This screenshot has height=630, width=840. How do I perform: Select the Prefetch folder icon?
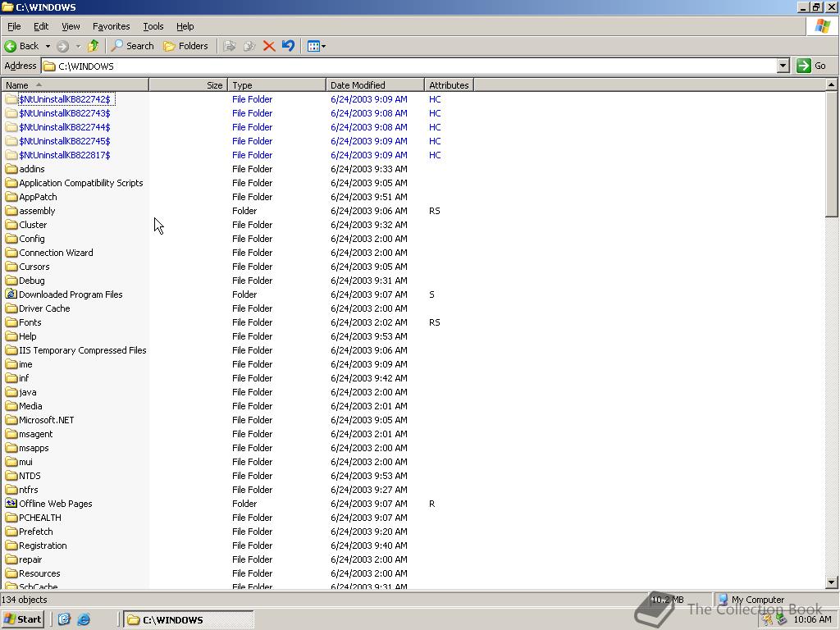[11, 532]
